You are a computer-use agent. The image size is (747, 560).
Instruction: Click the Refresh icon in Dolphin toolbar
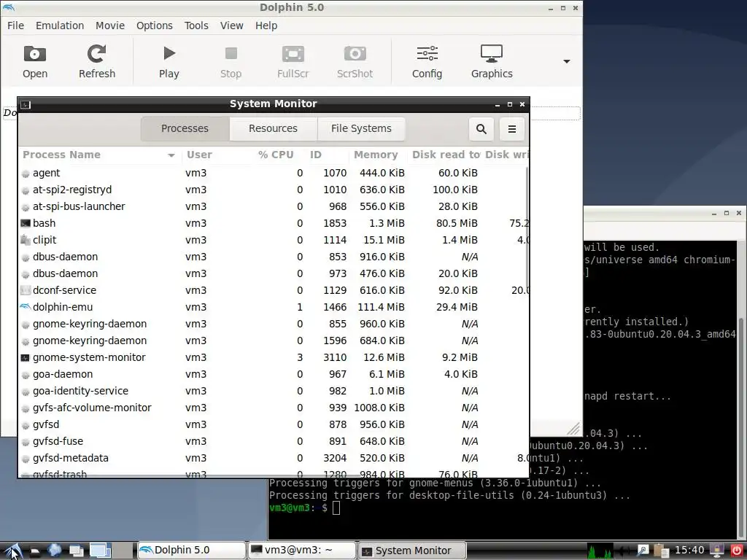tap(97, 62)
